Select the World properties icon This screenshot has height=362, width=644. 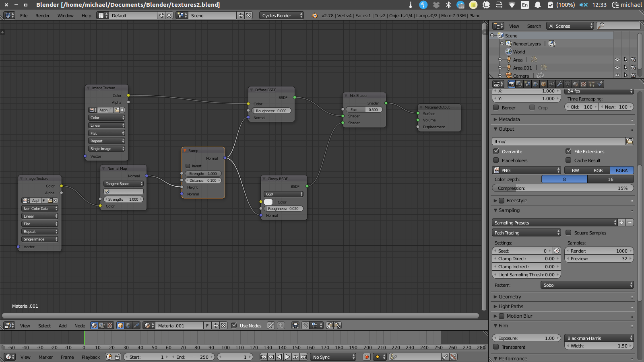click(535, 84)
